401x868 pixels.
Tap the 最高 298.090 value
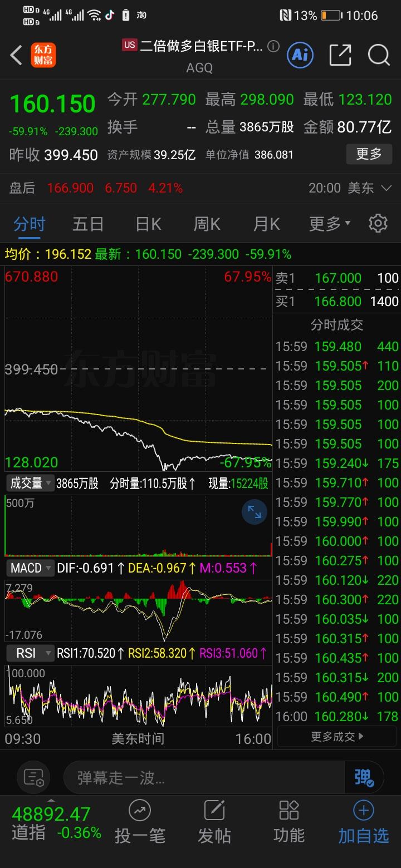coord(267,100)
